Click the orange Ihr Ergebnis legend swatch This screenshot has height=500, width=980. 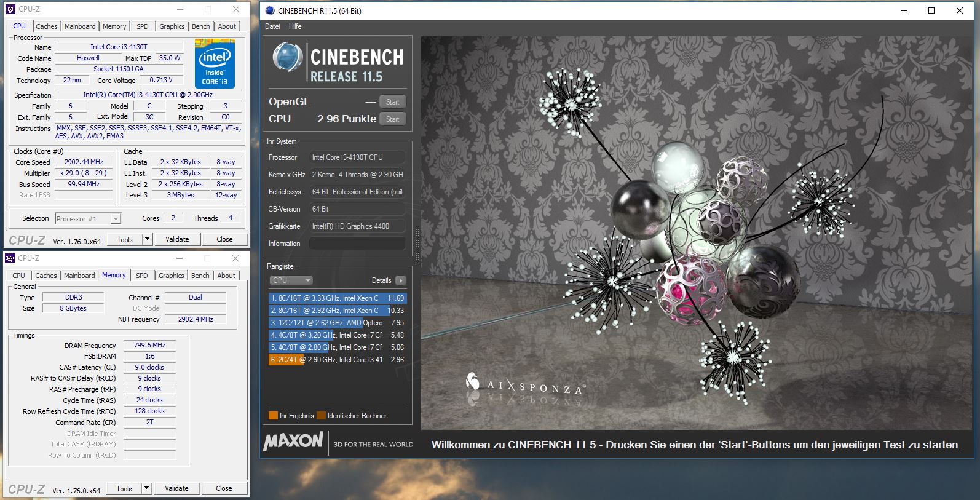pyautogui.click(x=273, y=416)
